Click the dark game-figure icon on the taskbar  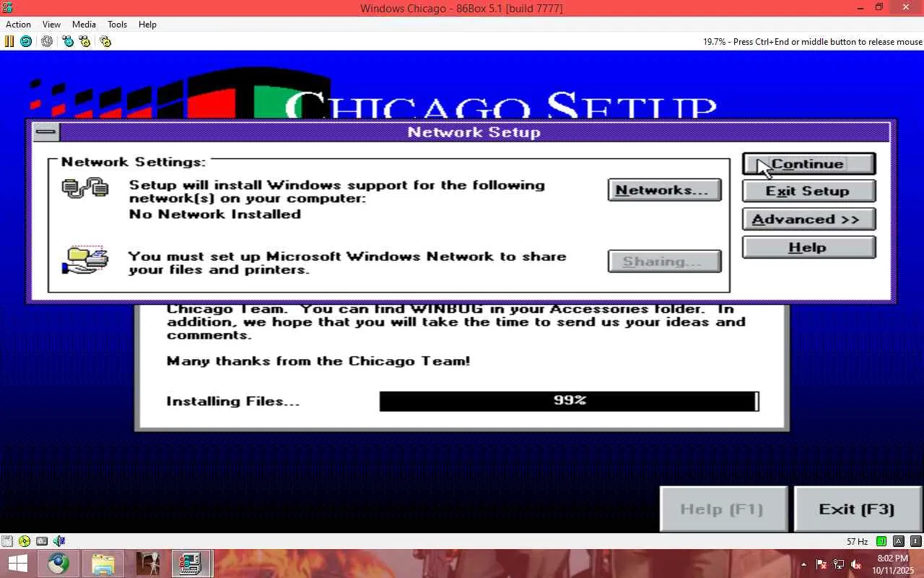[148, 564]
